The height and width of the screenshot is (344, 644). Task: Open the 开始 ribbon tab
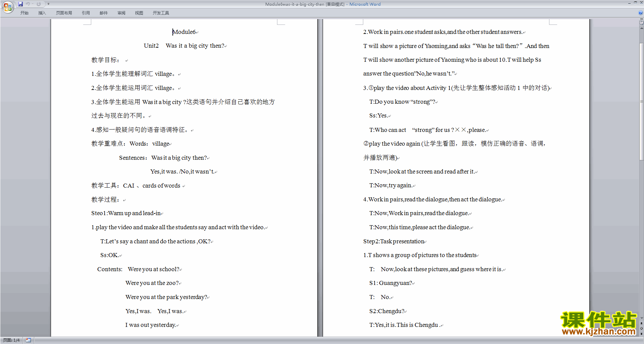point(24,13)
